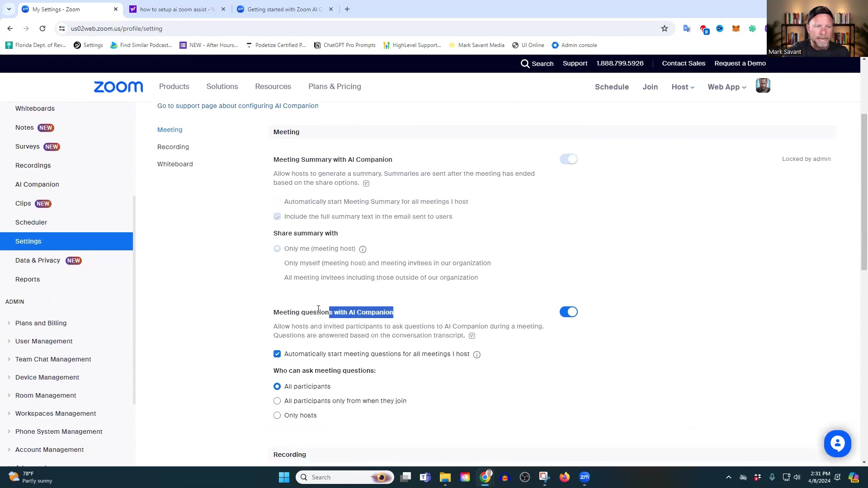
Task: Click the browser address bar URL
Action: (117, 28)
